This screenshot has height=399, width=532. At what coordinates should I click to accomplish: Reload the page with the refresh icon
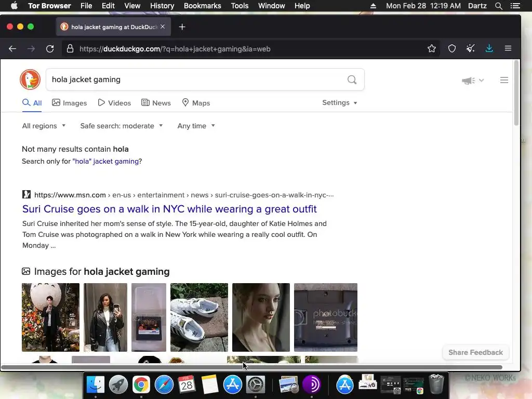(50, 48)
